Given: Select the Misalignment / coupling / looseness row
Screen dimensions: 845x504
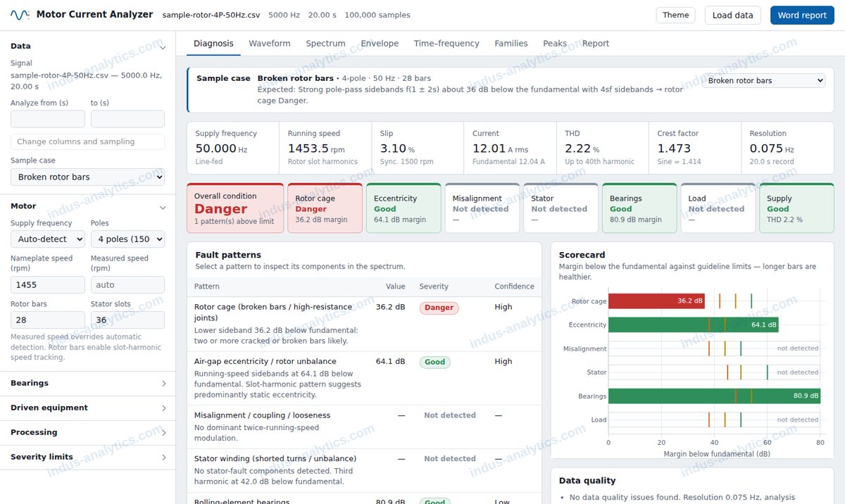Looking at the screenshot, I should pyautogui.click(x=364, y=427).
